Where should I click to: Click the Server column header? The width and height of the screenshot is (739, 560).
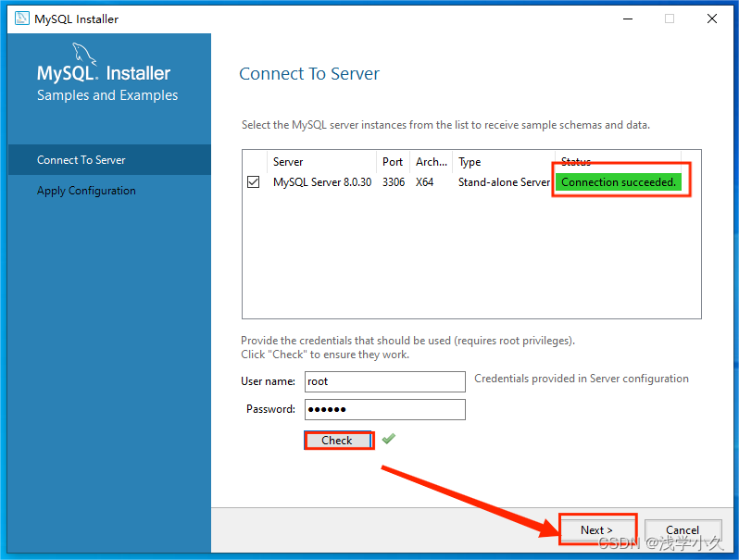(322, 162)
